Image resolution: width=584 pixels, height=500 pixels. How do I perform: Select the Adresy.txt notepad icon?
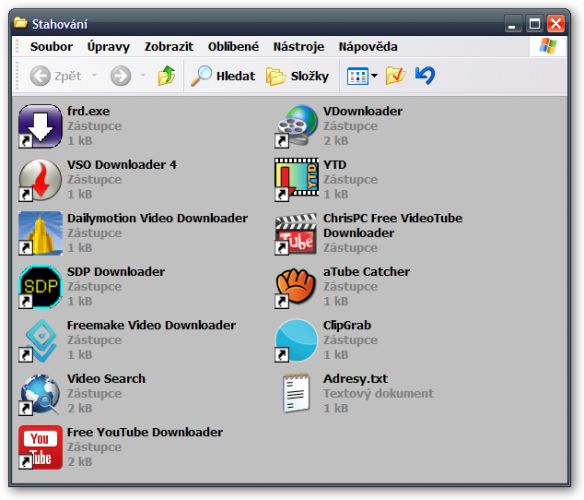296,394
